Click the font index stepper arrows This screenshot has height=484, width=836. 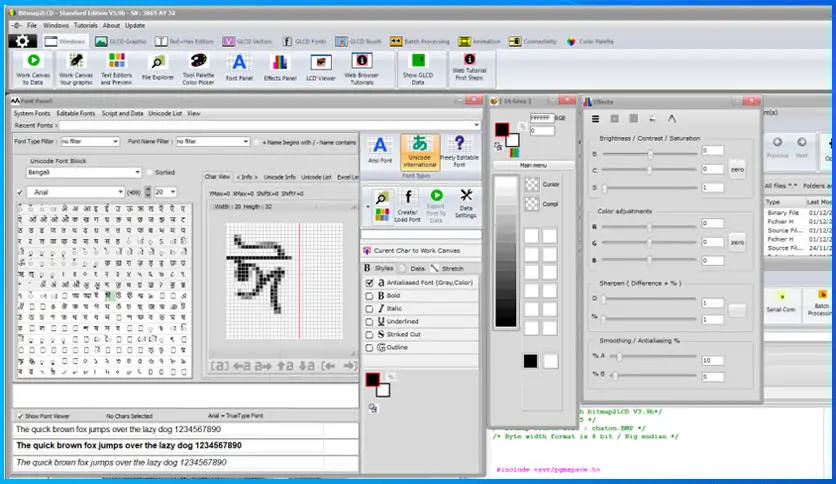pyautogui.click(x=148, y=192)
